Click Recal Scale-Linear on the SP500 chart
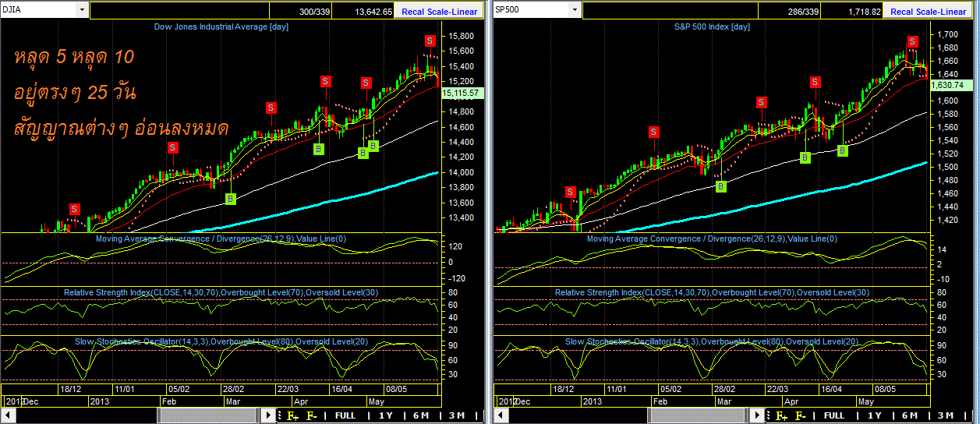 (928, 12)
